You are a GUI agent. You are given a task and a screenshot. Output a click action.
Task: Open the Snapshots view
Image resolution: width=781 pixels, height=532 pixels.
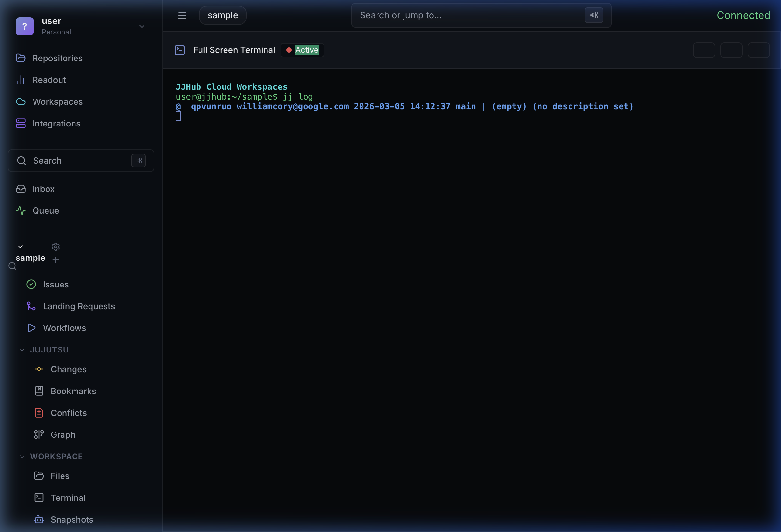(x=72, y=519)
